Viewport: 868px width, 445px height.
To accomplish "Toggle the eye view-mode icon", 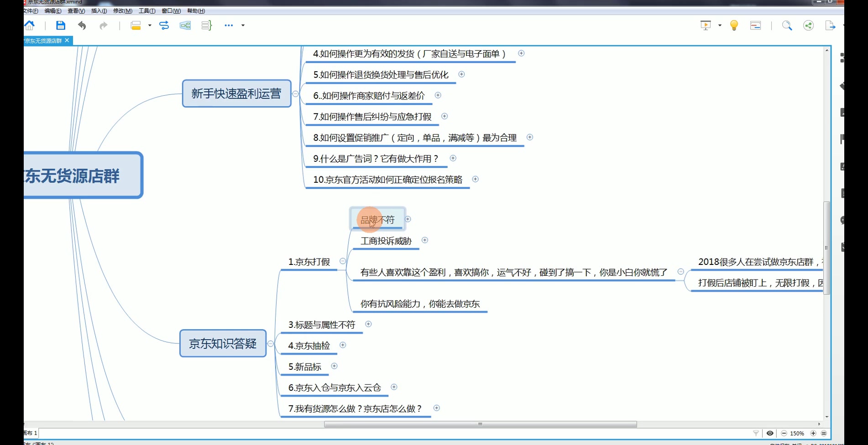I will click(770, 433).
